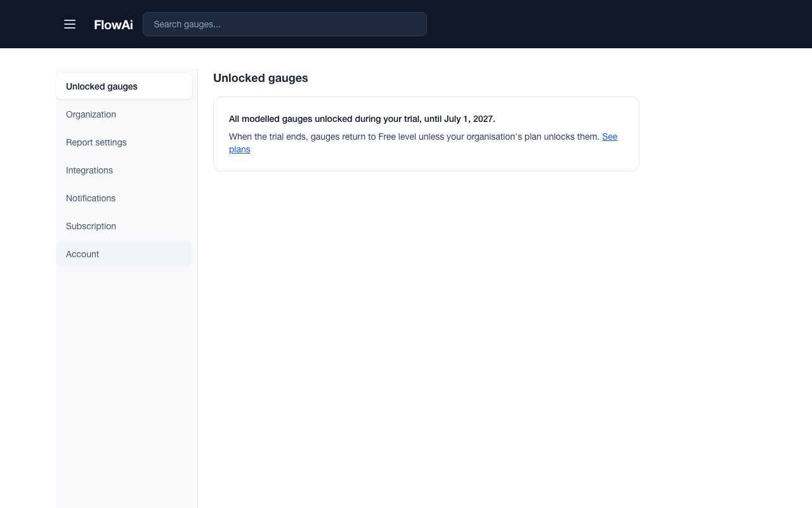
Task: Switch to Notifications settings
Action: pyautogui.click(x=124, y=198)
